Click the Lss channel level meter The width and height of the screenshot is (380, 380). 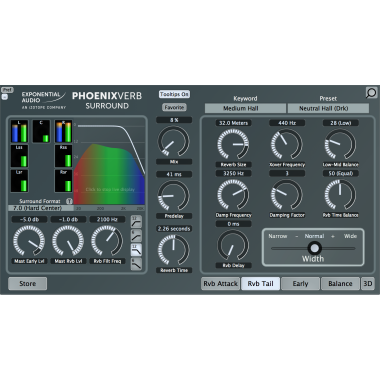coord(19,156)
